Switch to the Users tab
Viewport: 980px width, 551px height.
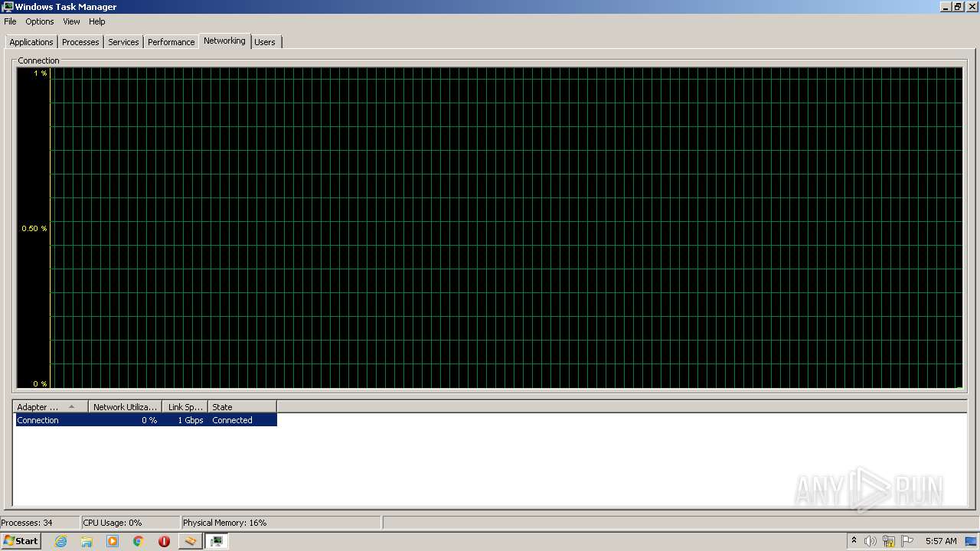coord(265,42)
